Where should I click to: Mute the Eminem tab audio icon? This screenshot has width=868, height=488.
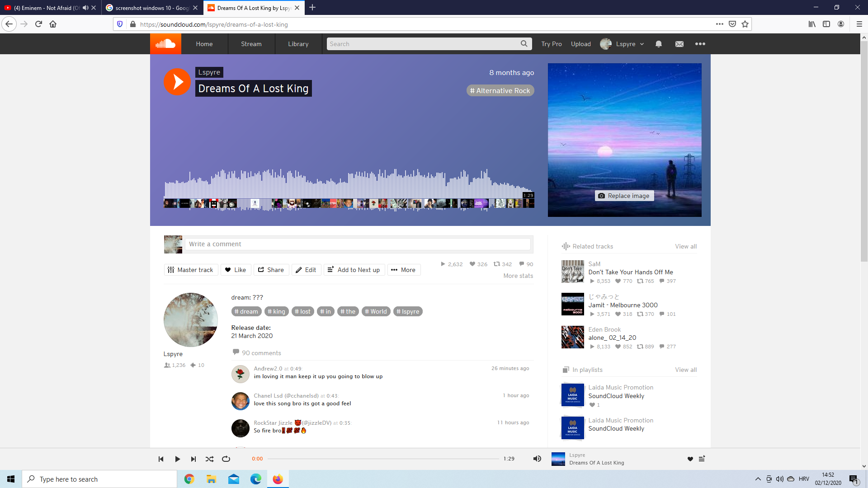pos(85,8)
